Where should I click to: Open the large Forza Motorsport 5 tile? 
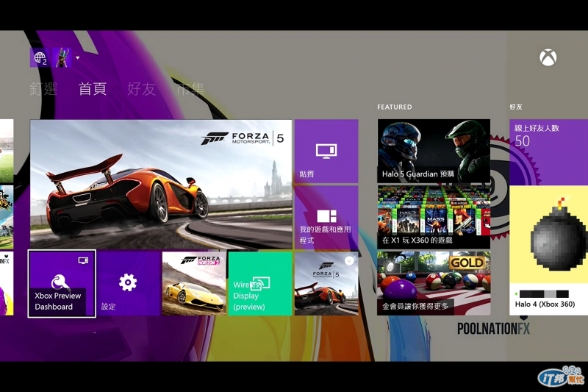click(161, 184)
